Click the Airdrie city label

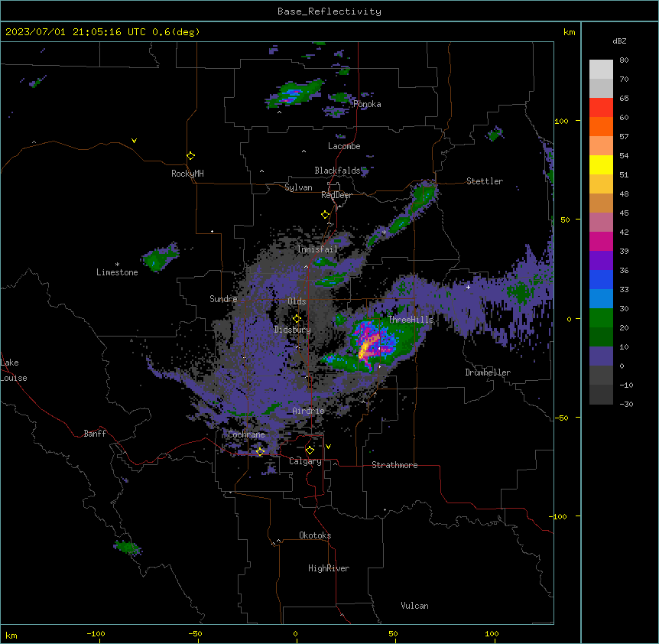point(309,411)
